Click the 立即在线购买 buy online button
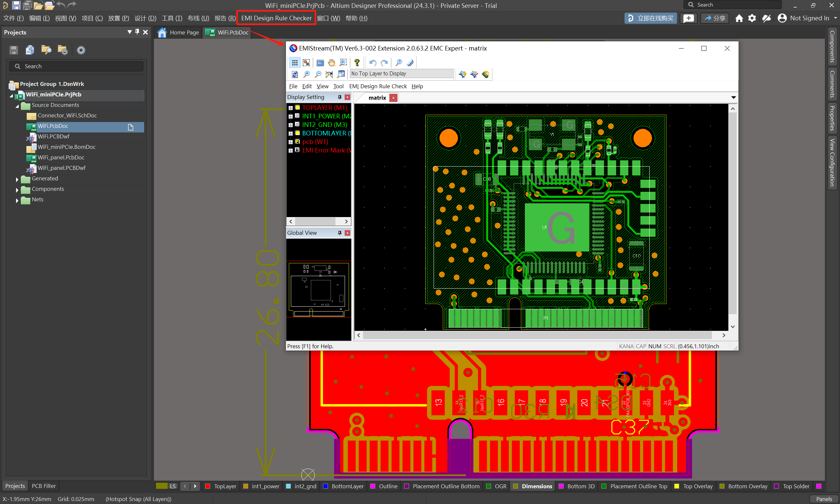This screenshot has width=840, height=504. click(x=650, y=18)
